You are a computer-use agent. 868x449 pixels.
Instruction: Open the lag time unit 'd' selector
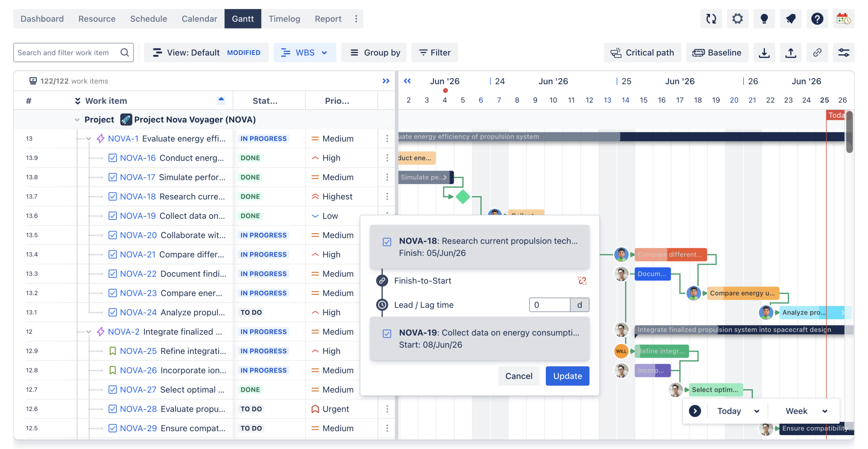tap(579, 305)
